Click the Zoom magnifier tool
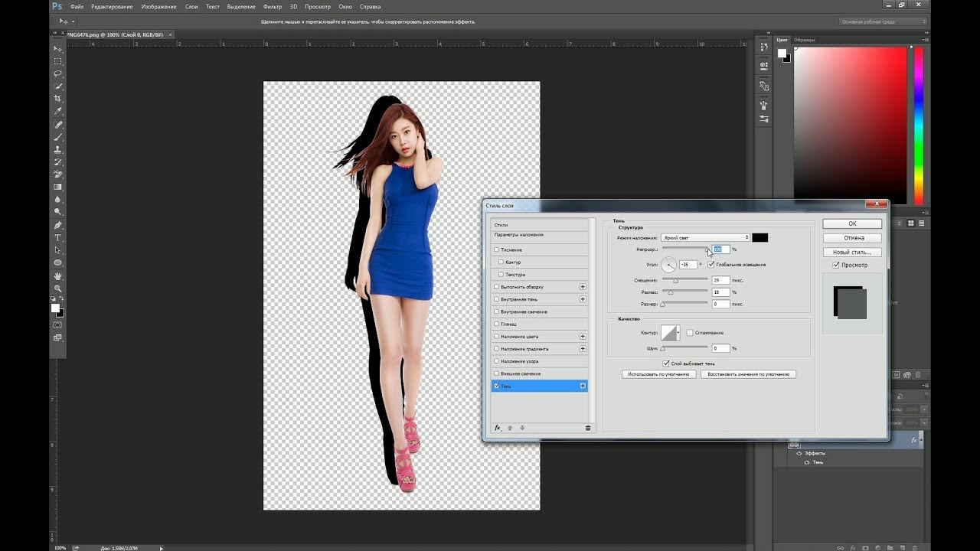 coord(58,289)
